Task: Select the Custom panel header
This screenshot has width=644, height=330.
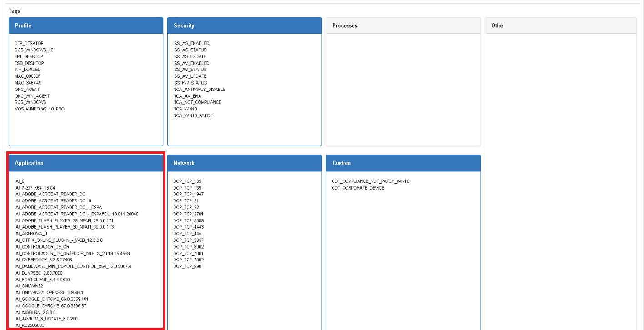Action: coord(403,163)
